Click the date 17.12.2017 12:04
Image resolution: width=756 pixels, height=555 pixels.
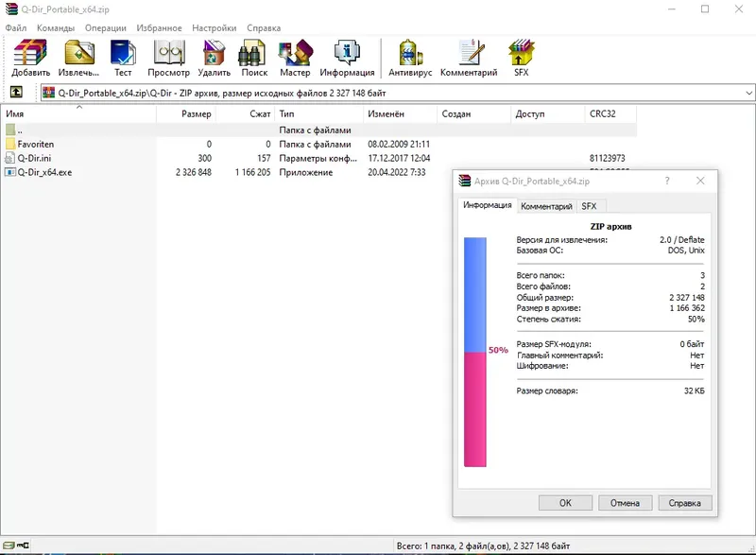(399, 158)
